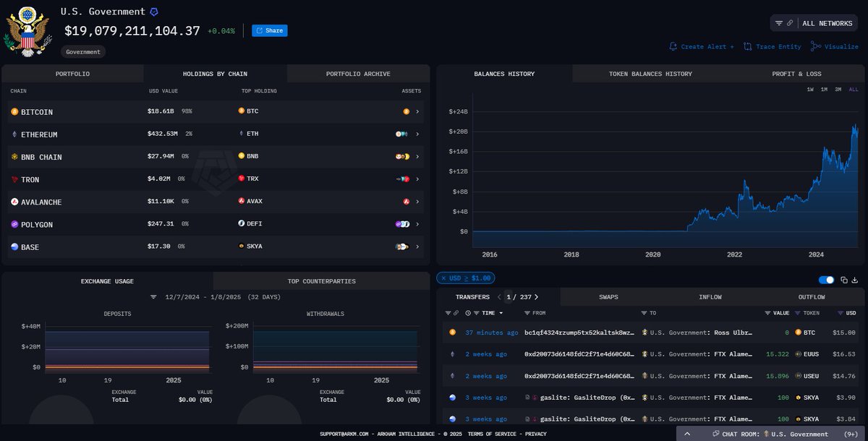
Task: Click the clock icon in the TIME header
Action: 469,313
